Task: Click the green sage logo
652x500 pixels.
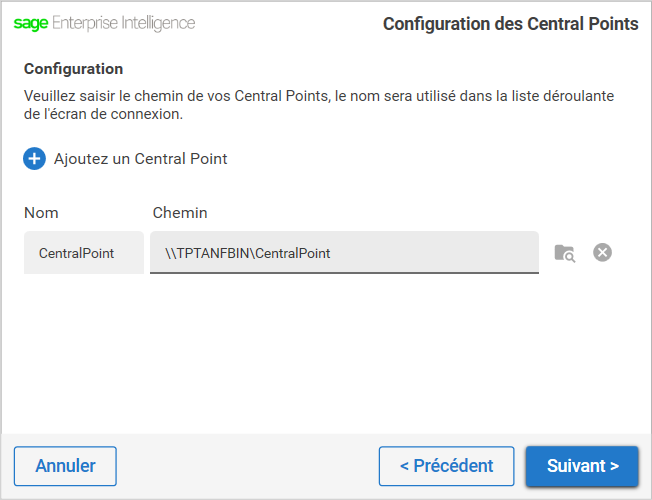Action: (31, 23)
